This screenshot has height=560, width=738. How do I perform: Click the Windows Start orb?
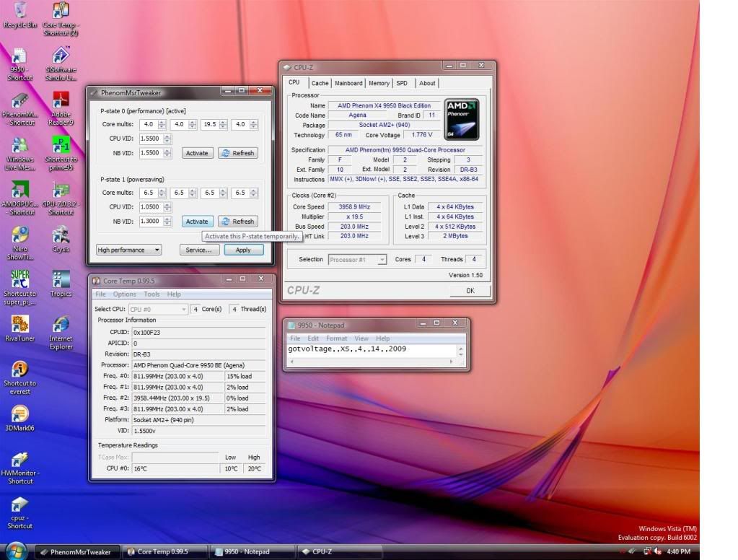(16, 551)
